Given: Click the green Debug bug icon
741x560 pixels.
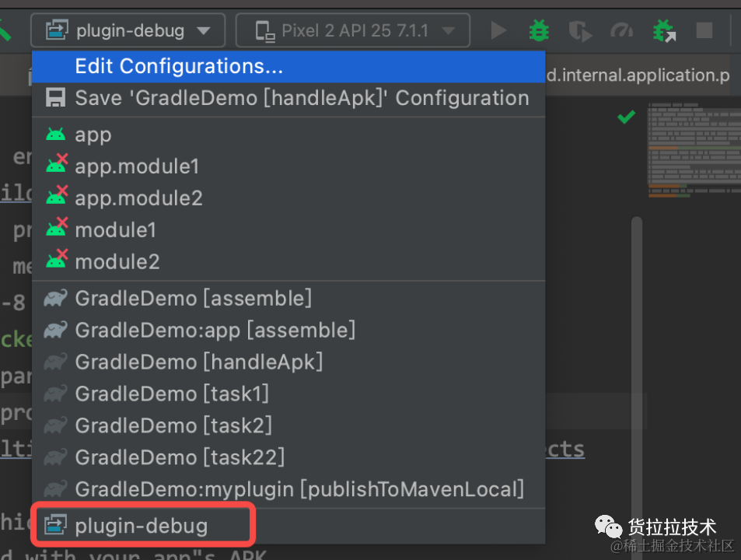Looking at the screenshot, I should (x=539, y=30).
